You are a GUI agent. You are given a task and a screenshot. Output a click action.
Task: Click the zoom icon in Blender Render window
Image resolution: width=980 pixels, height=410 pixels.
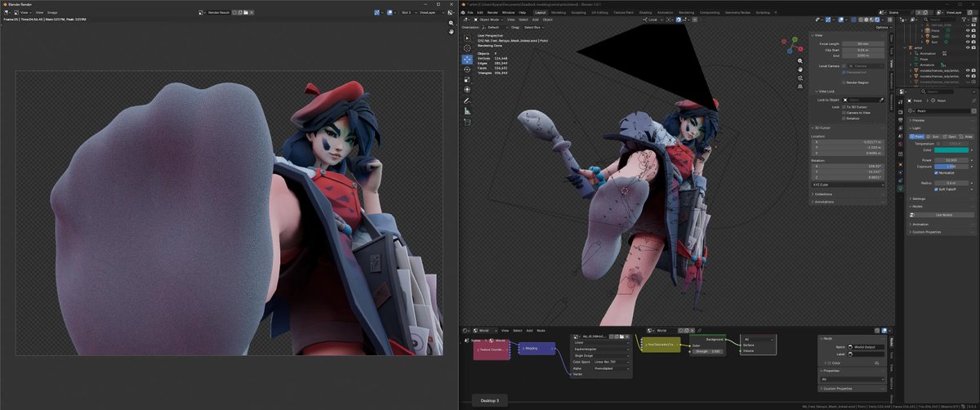coord(452,23)
